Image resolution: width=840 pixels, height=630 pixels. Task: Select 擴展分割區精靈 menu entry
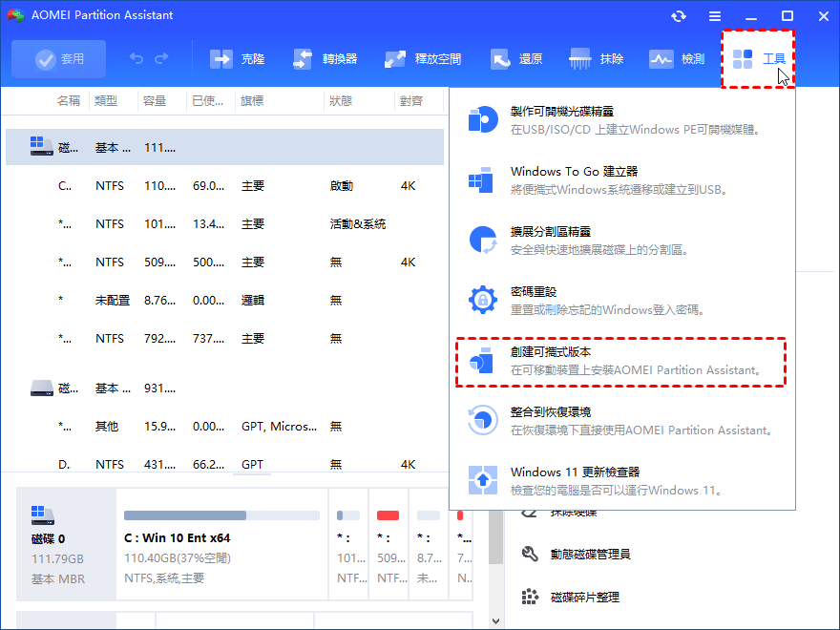point(622,240)
